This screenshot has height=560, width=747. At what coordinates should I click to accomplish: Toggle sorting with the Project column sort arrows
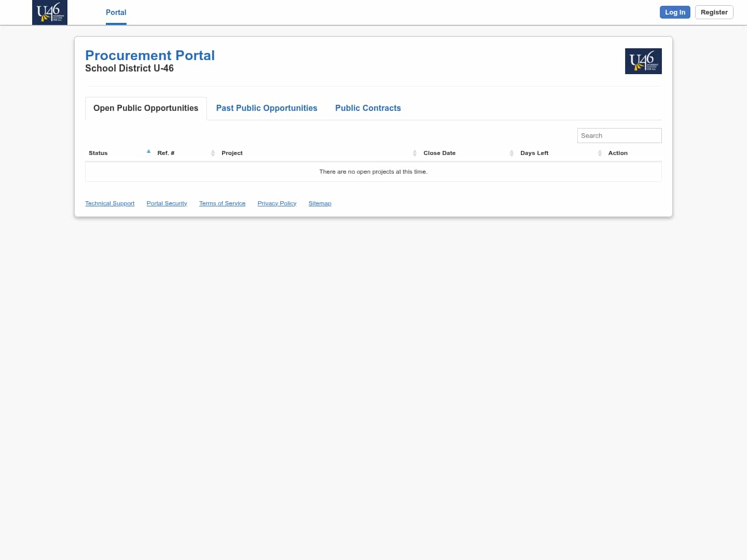pos(415,153)
